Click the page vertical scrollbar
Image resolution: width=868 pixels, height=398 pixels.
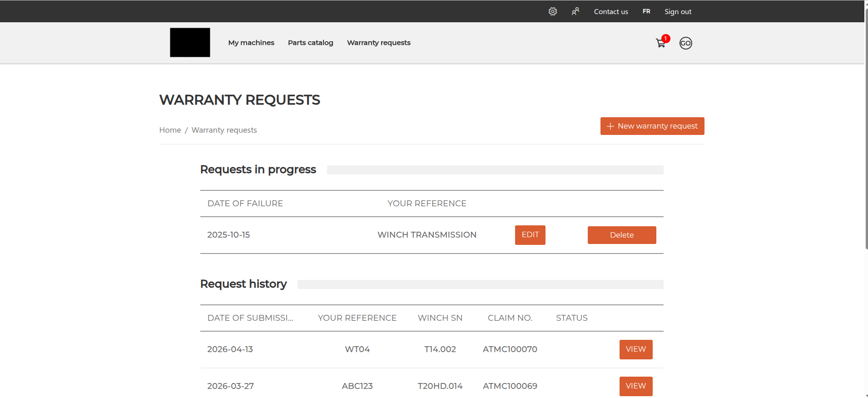pos(866,127)
